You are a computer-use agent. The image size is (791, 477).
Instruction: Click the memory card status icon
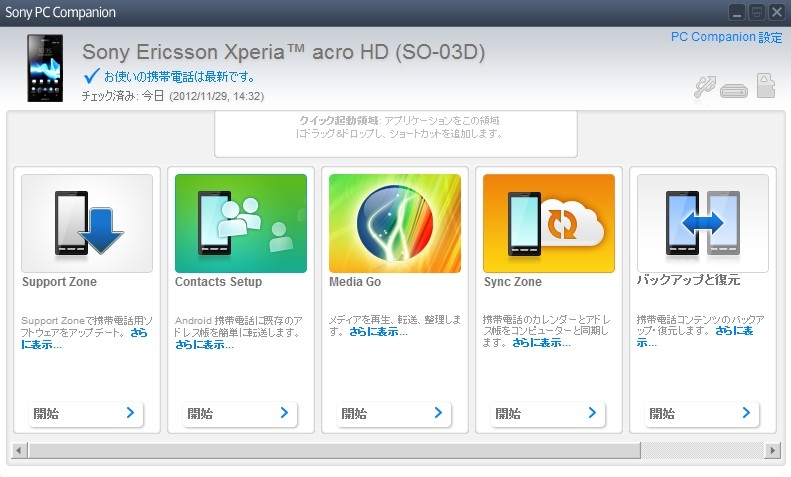pyautogui.click(x=766, y=86)
